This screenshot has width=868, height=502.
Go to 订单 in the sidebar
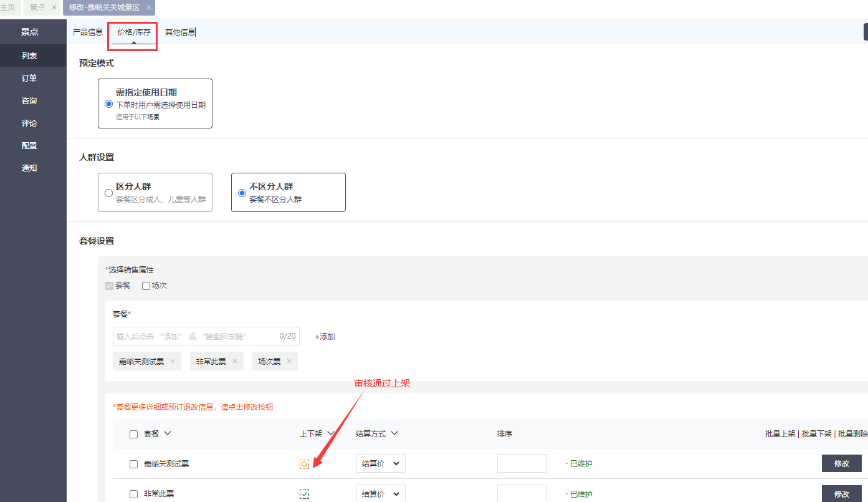coord(29,78)
